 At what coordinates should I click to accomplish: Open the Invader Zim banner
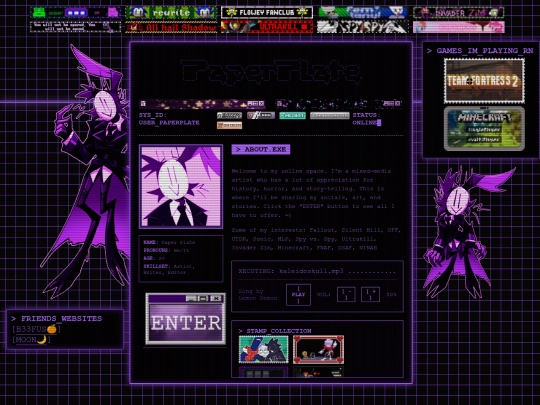click(459, 13)
